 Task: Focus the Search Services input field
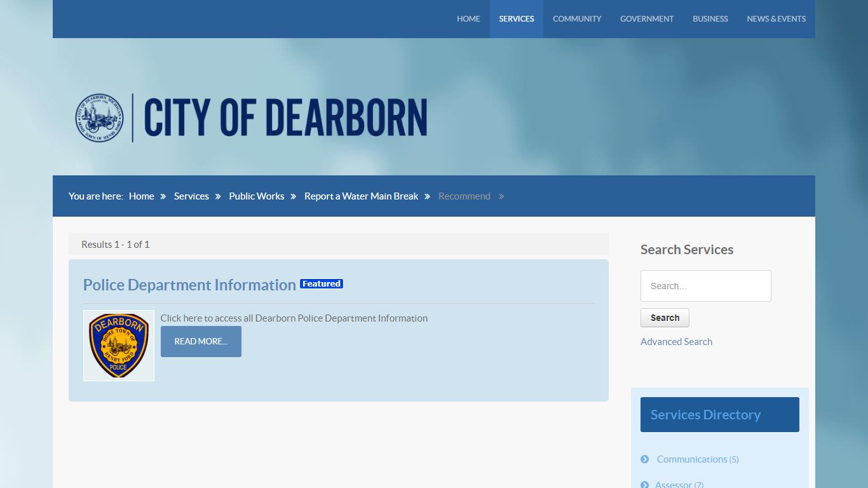tap(706, 286)
